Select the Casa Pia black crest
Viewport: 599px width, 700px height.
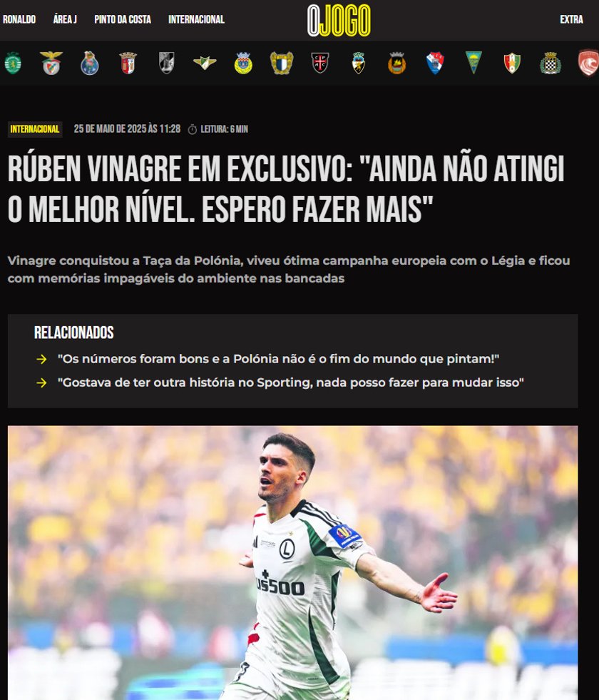pos(320,63)
